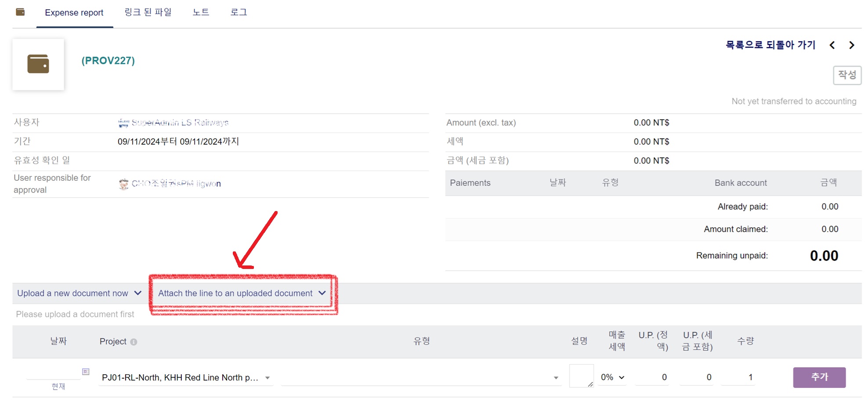The width and height of the screenshot is (868, 405).
Task: Switch to the 노트 tab
Action: coord(201,12)
